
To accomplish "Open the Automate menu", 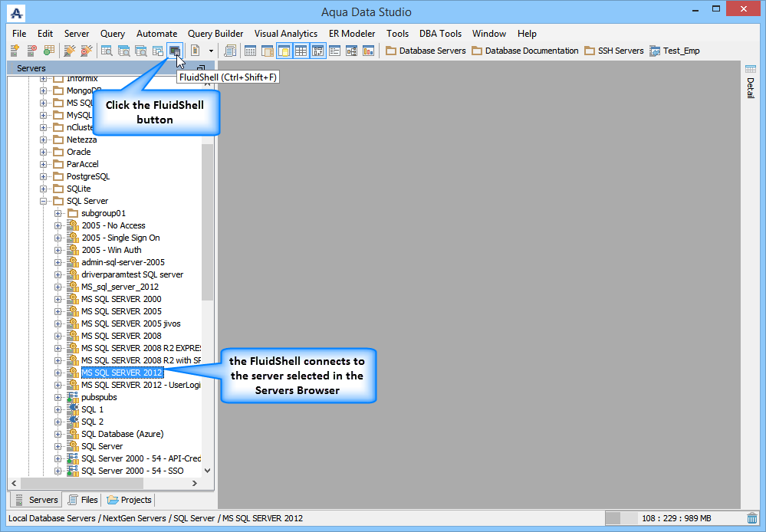I will (x=157, y=34).
